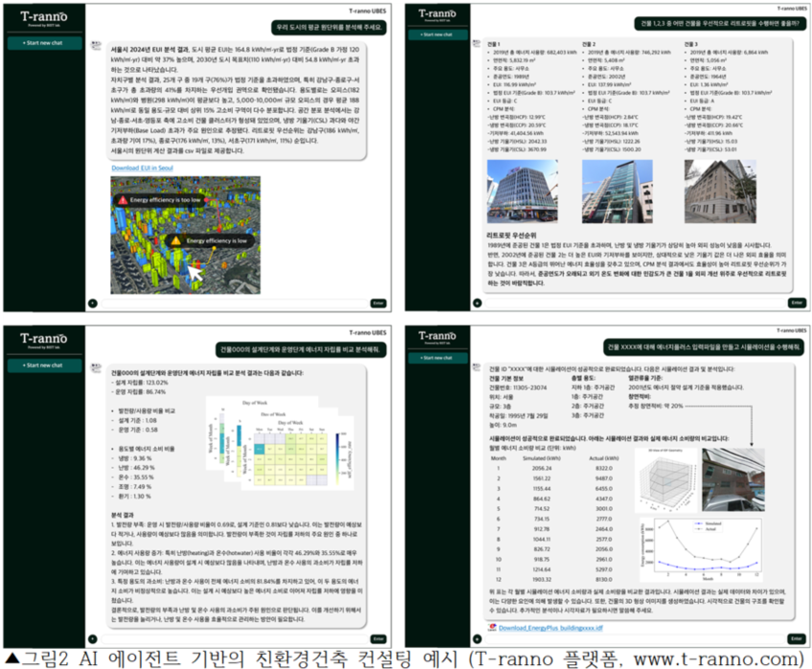This screenshot has height=669, width=812.
Task: Click the '건물 1' heading in the comparison
Action: click(x=493, y=44)
